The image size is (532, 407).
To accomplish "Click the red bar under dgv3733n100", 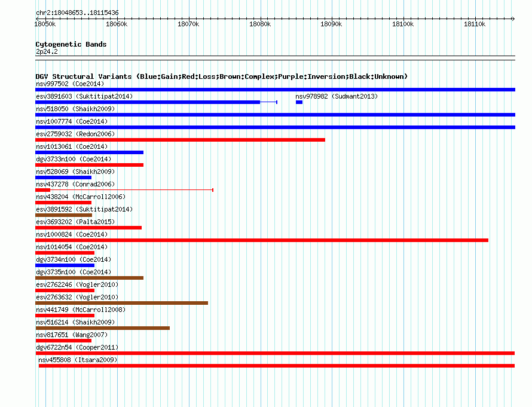I will (89, 165).
